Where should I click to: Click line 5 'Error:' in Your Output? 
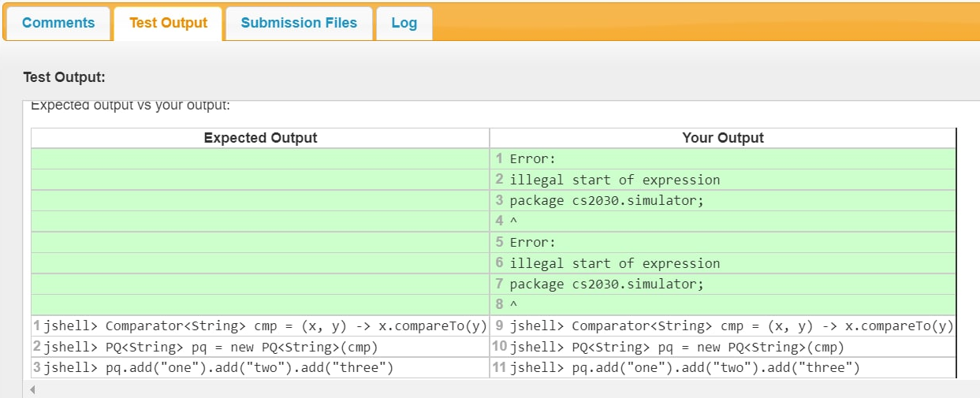click(x=533, y=242)
